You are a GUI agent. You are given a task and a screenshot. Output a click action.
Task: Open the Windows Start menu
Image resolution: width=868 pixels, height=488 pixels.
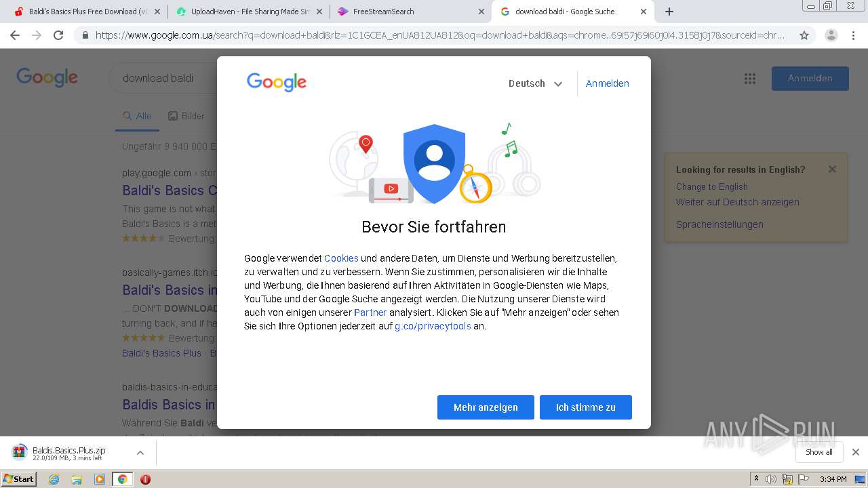[x=18, y=479]
